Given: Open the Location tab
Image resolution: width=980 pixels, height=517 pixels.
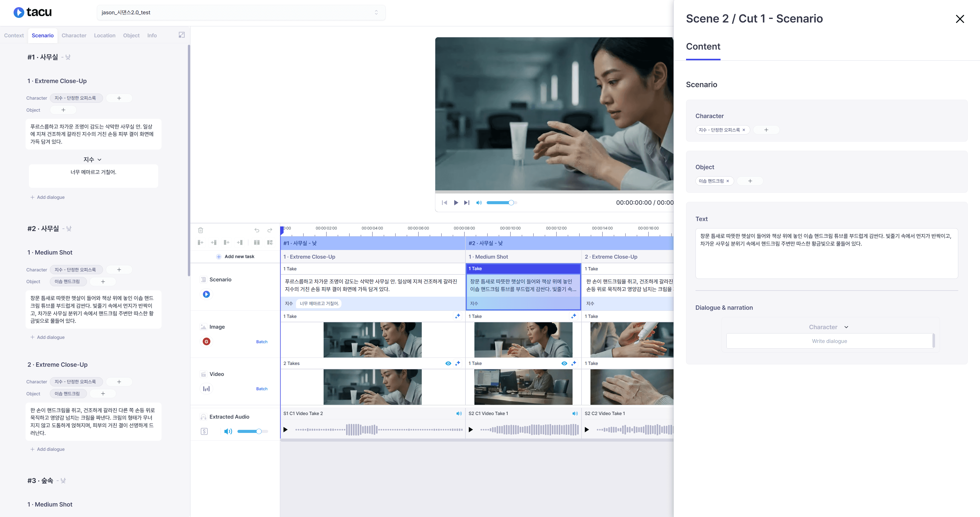Looking at the screenshot, I should point(105,35).
